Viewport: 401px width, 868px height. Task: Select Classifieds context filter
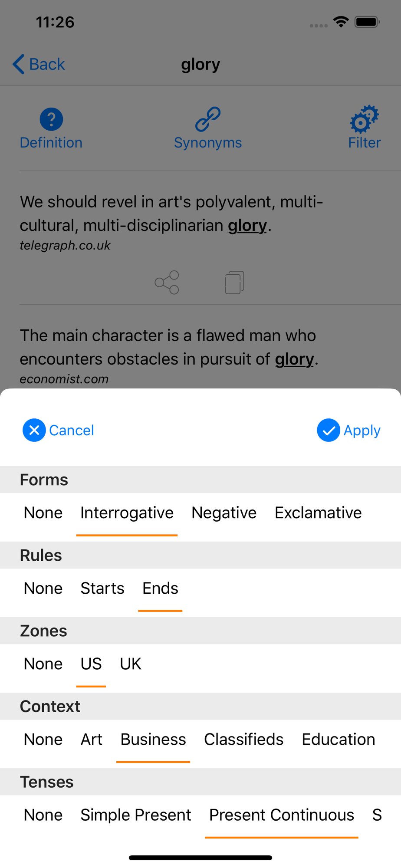point(244,739)
